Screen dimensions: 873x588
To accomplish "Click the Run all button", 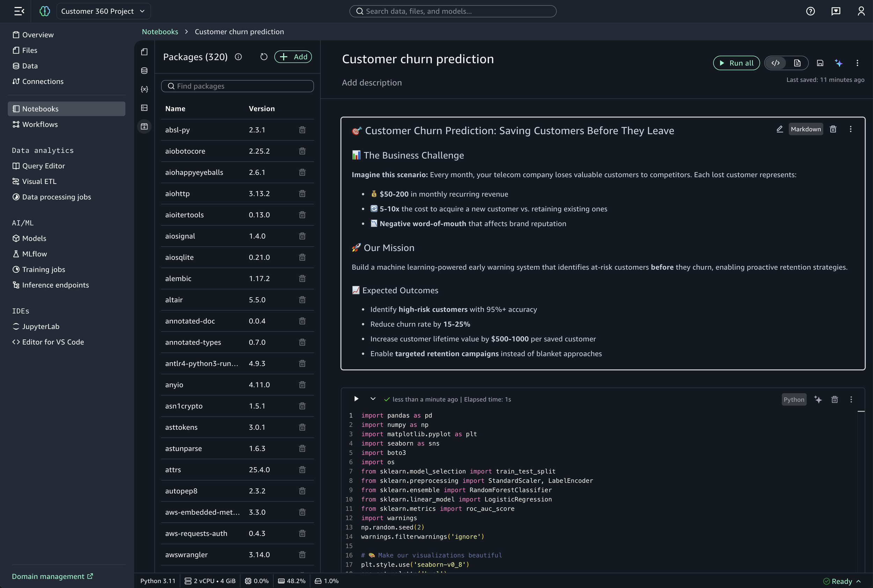I will [x=736, y=63].
